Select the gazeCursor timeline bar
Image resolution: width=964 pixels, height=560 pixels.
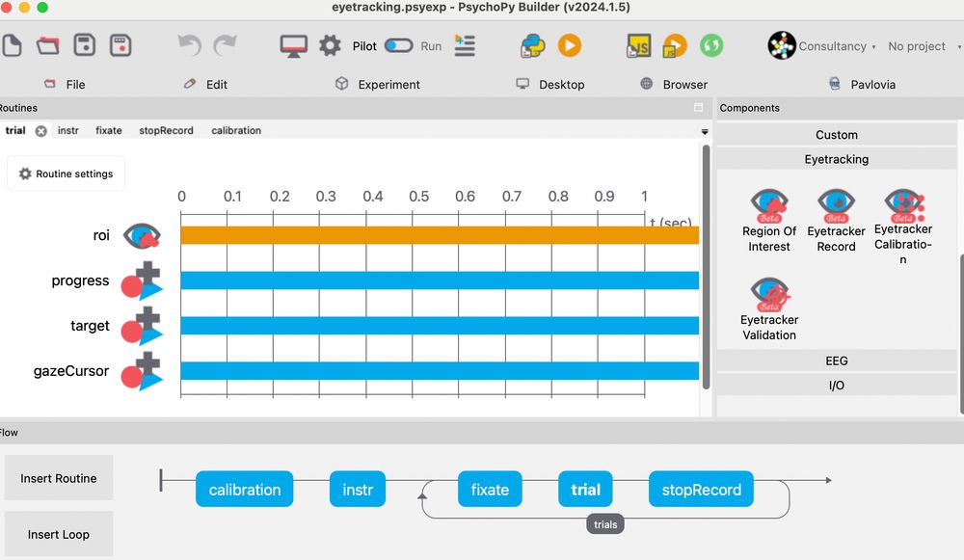coord(440,371)
